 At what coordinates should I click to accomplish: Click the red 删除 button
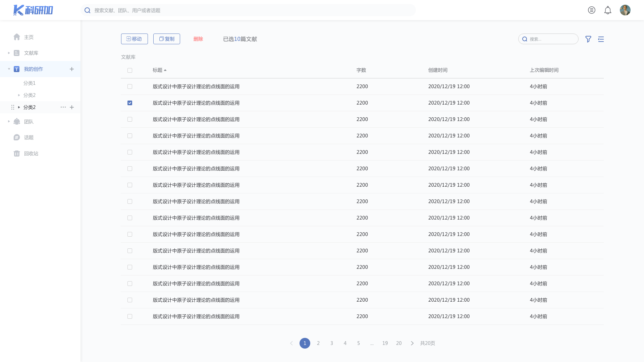[x=198, y=39]
